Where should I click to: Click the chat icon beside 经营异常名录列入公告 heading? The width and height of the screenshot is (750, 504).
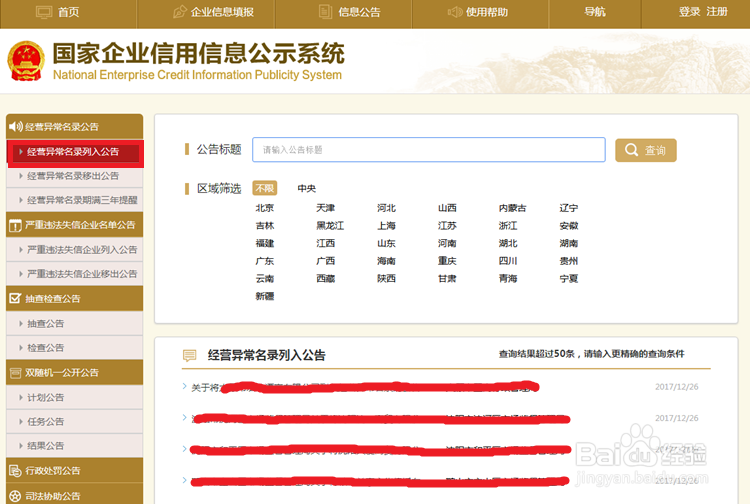[x=189, y=355]
